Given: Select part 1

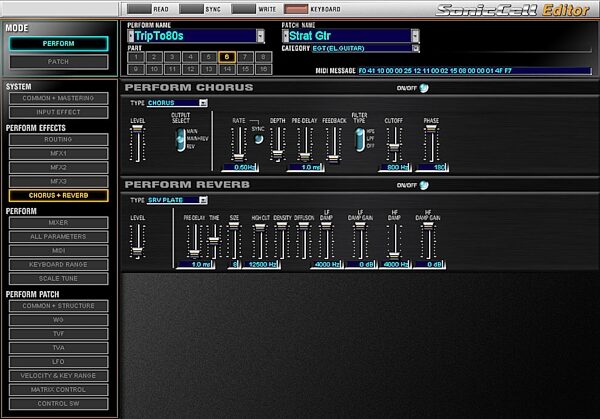Looking at the screenshot, I should (136, 57).
